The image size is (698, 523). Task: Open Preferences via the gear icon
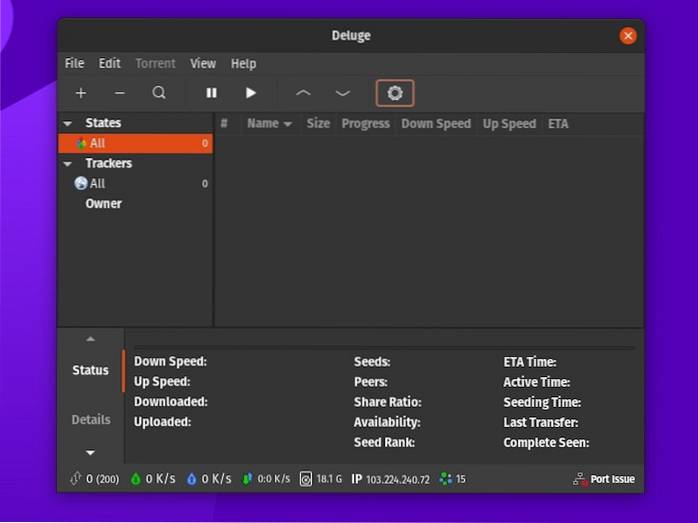point(395,93)
